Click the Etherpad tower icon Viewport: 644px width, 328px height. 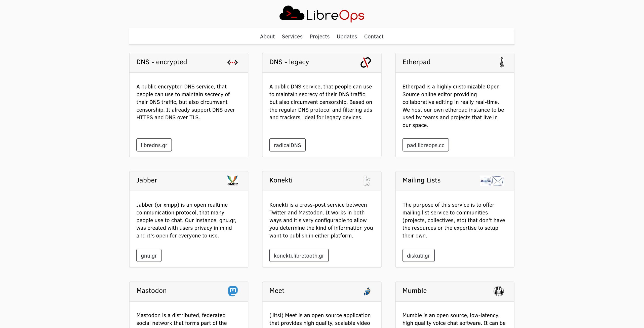coord(501,62)
